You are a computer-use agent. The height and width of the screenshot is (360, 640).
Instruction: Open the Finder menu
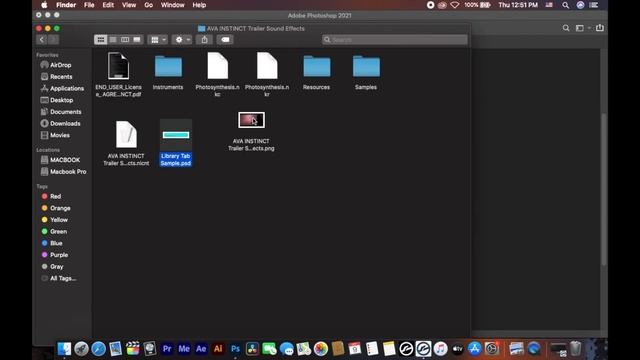tap(66, 5)
